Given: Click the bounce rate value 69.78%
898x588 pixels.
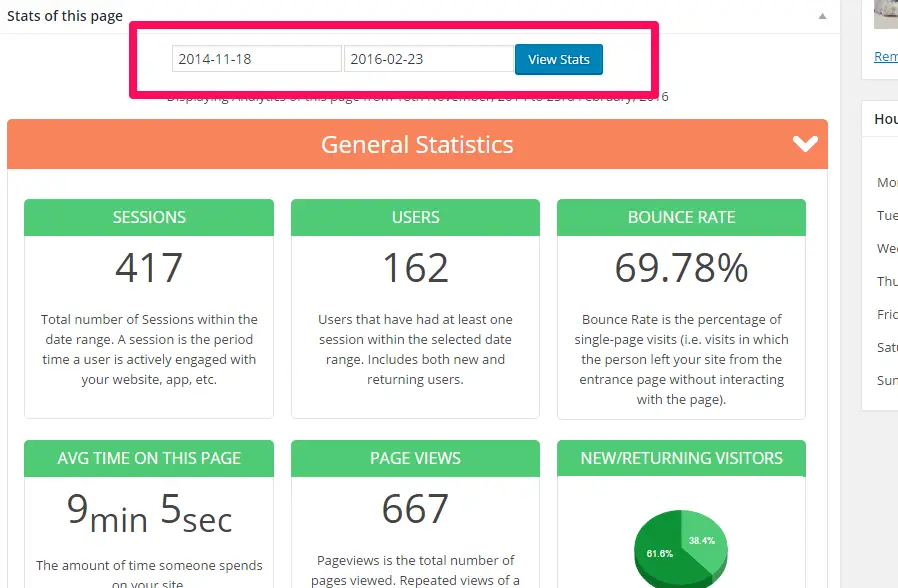Looking at the screenshot, I should coord(681,268).
